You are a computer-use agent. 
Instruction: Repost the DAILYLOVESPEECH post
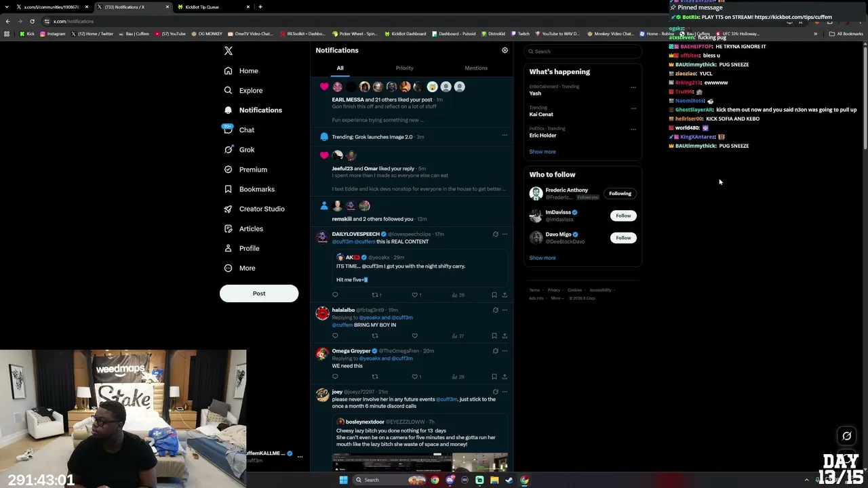coord(375,295)
